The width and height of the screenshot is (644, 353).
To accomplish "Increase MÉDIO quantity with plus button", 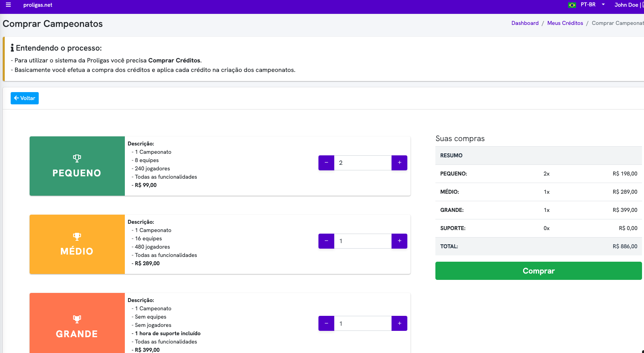I will pyautogui.click(x=399, y=241).
